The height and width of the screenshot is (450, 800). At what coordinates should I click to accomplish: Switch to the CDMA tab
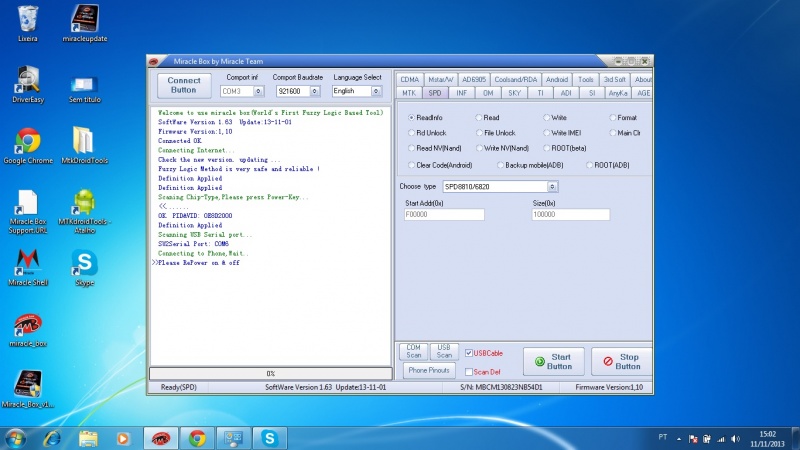[x=409, y=80]
